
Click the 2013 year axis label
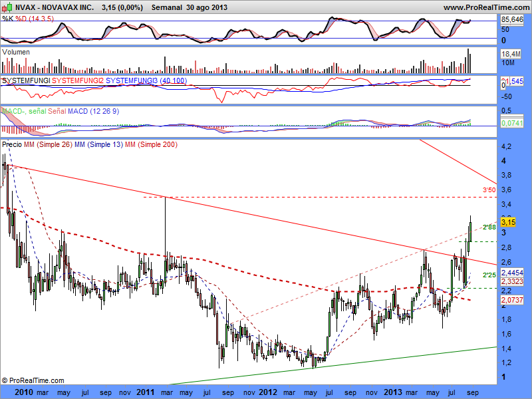click(x=393, y=392)
